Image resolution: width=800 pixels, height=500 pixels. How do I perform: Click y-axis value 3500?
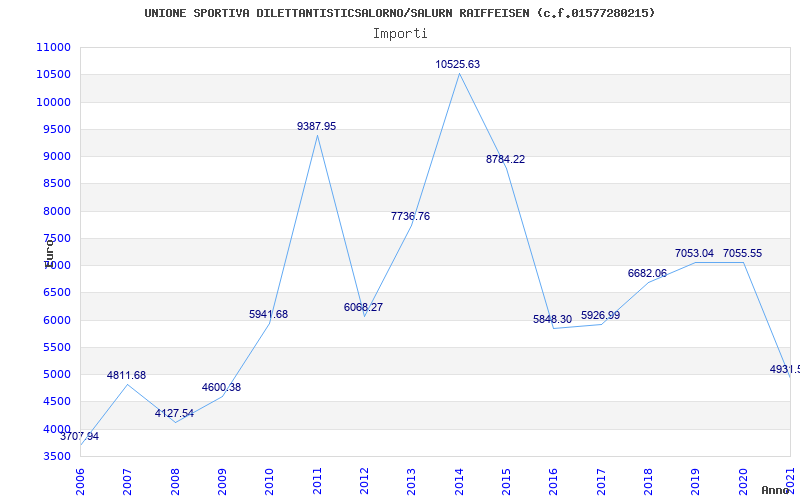56,457
